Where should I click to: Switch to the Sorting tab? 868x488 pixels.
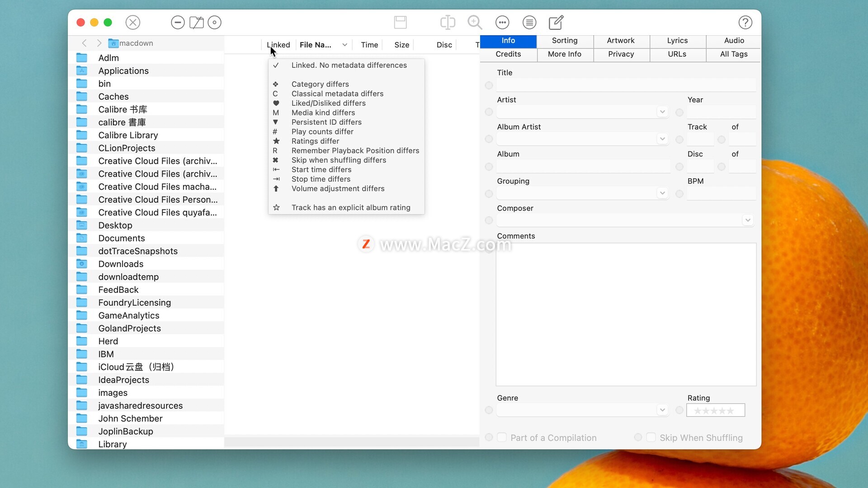point(565,41)
